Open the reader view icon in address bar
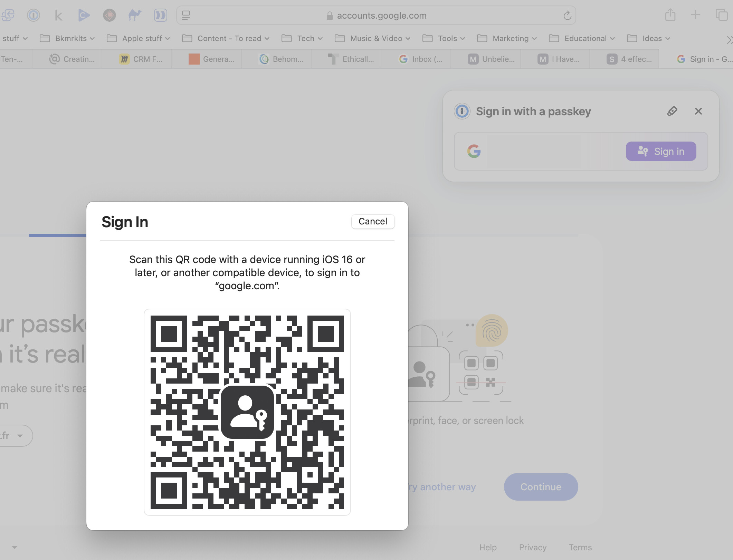Viewport: 733px width, 560px height. click(x=186, y=15)
